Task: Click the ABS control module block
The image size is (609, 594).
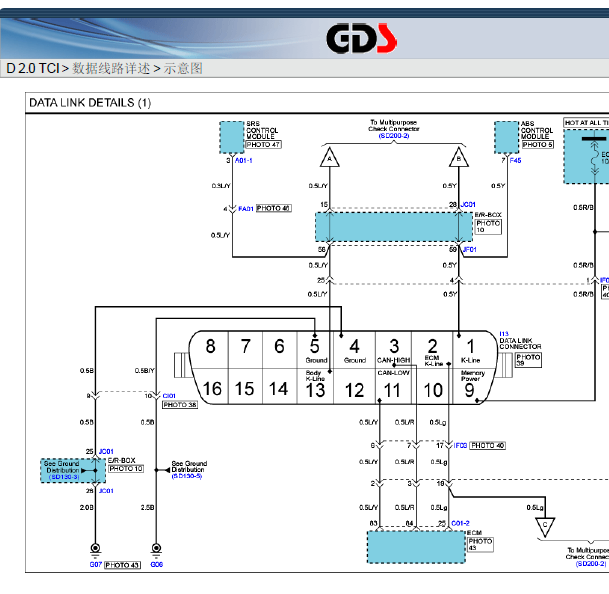Action: tap(507, 137)
